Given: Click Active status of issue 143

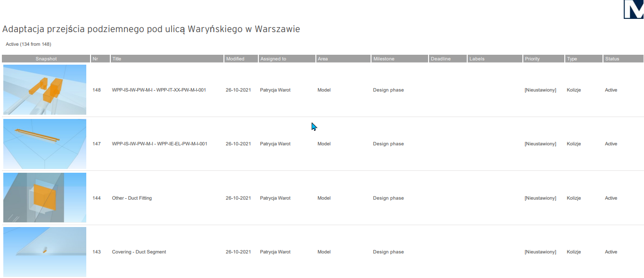Looking at the screenshot, I should coord(611,252).
